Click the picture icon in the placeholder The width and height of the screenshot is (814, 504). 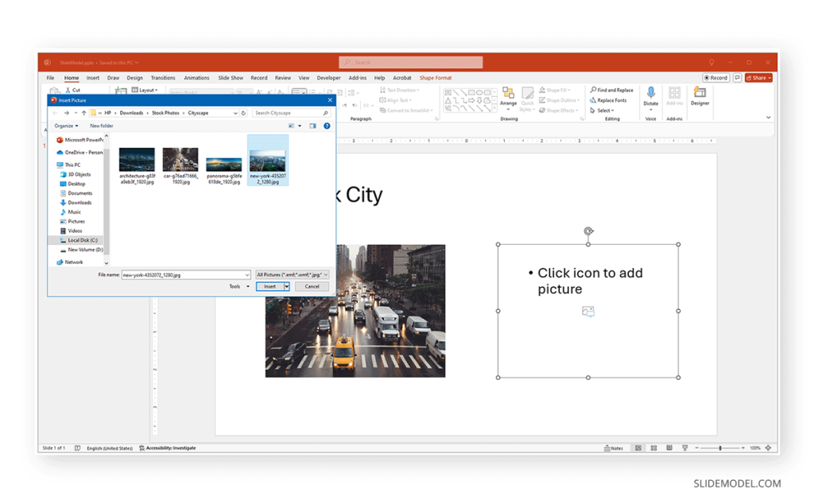(588, 312)
